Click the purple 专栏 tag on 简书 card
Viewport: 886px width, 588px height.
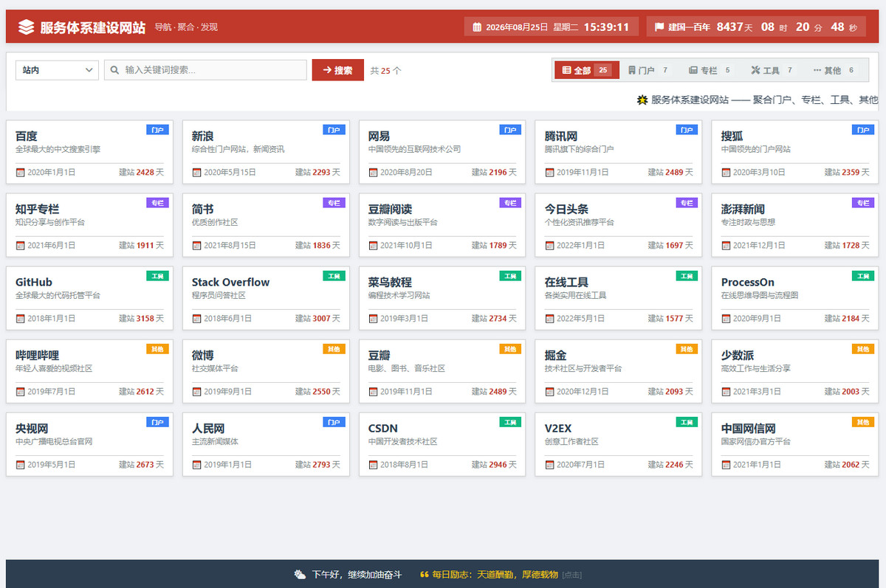coord(334,203)
